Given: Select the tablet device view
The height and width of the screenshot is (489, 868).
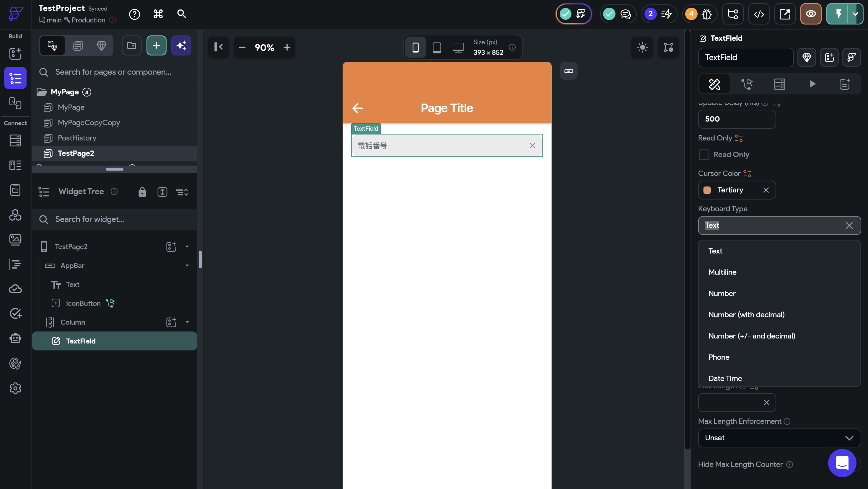Looking at the screenshot, I should pyautogui.click(x=437, y=48).
